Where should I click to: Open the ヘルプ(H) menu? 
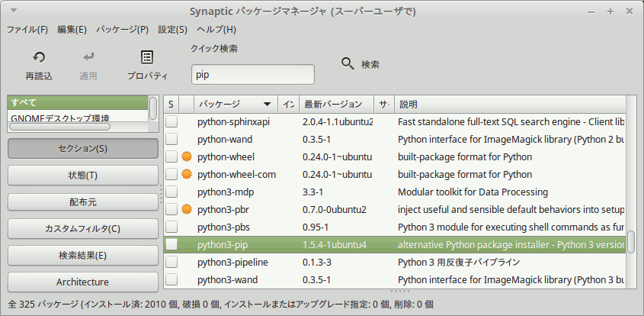coord(217,30)
